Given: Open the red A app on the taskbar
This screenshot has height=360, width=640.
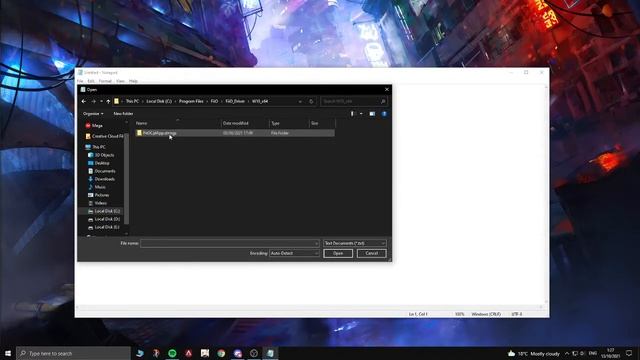Looking at the screenshot, I should tap(189, 353).
